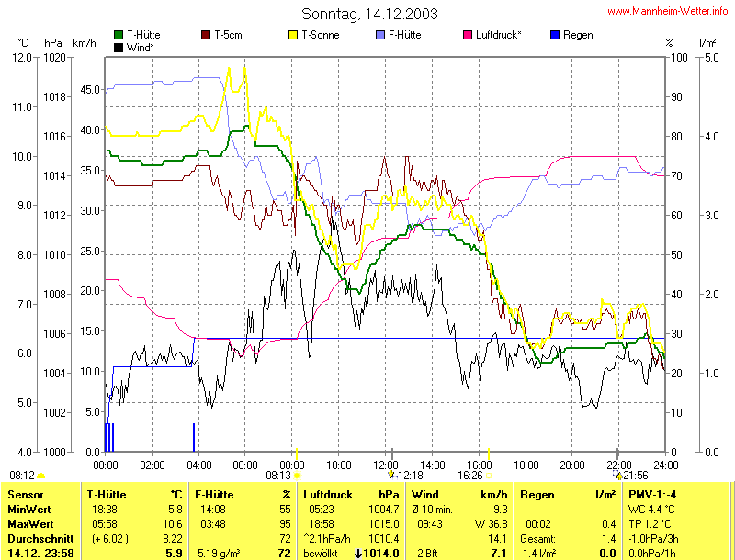Viewport: 735px width, 560px height.
Task: Select the T-Hütte table header
Action: (x=108, y=495)
